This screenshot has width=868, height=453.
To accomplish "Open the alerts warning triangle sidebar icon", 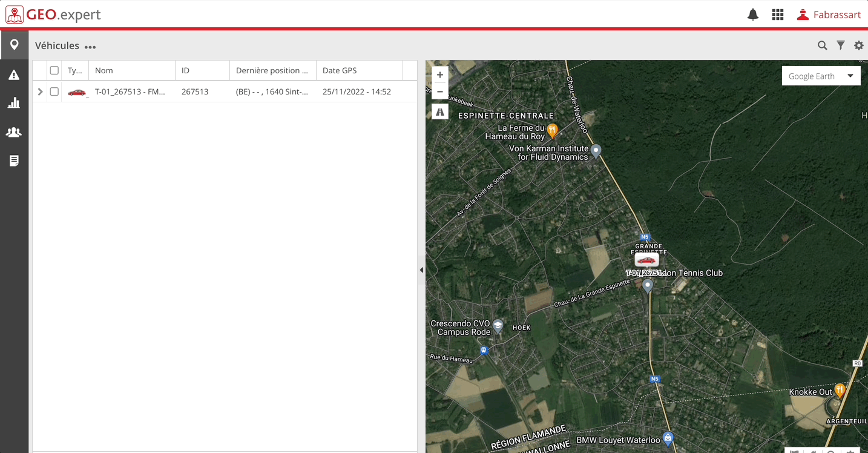I will [14, 74].
